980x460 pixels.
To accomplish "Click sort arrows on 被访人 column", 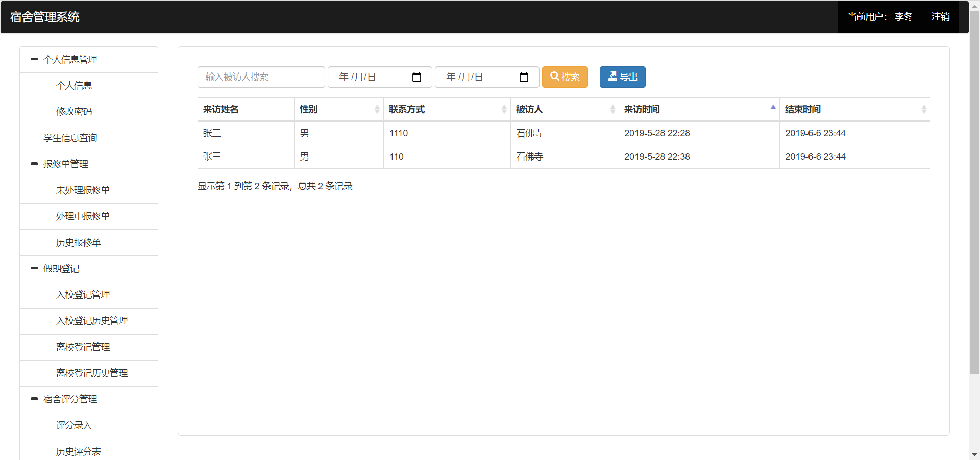I will point(612,109).
